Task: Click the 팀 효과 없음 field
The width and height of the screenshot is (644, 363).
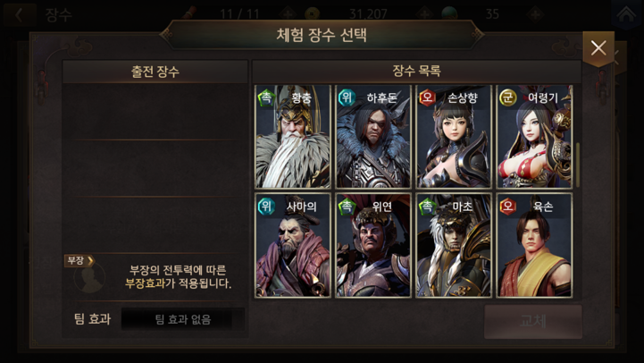Action: (183, 319)
